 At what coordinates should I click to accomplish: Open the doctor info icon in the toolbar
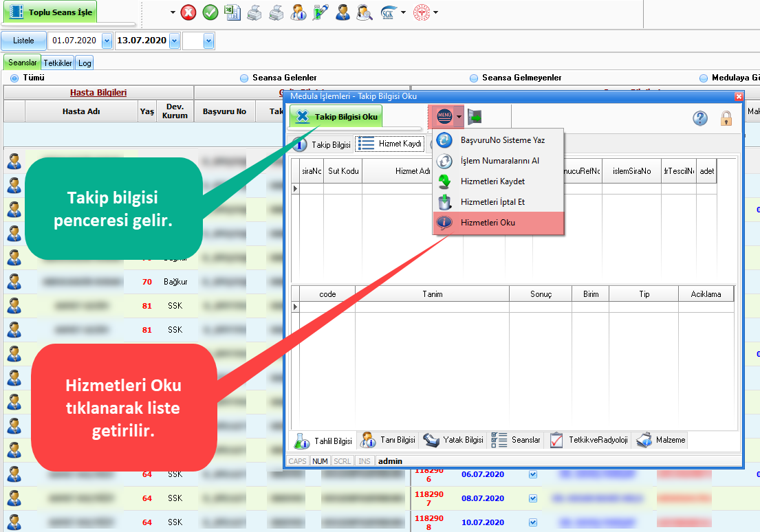pos(298,12)
